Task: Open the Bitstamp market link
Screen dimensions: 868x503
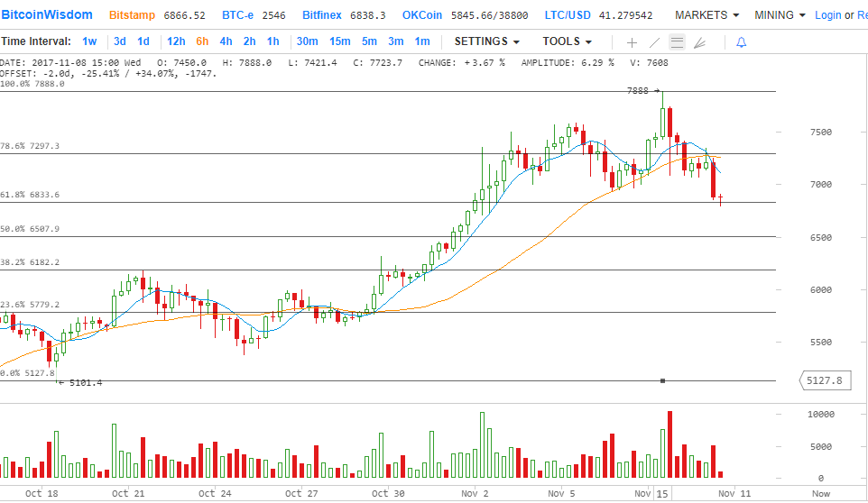Action: click(x=132, y=15)
